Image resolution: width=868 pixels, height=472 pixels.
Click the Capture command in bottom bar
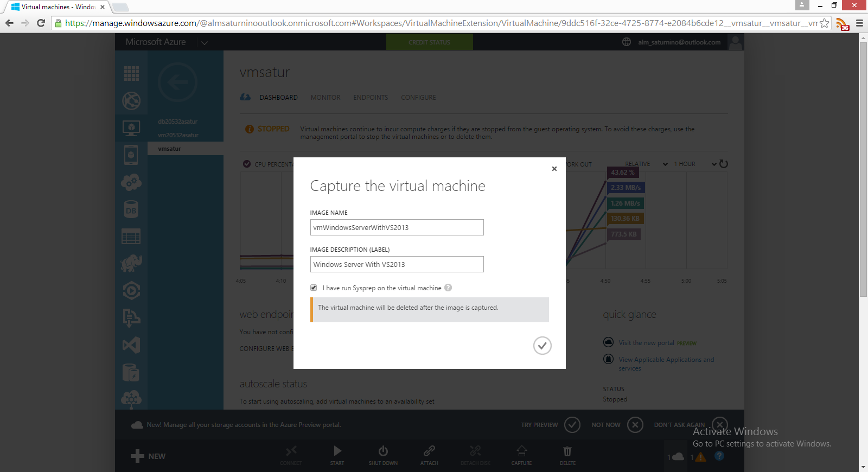(x=521, y=455)
